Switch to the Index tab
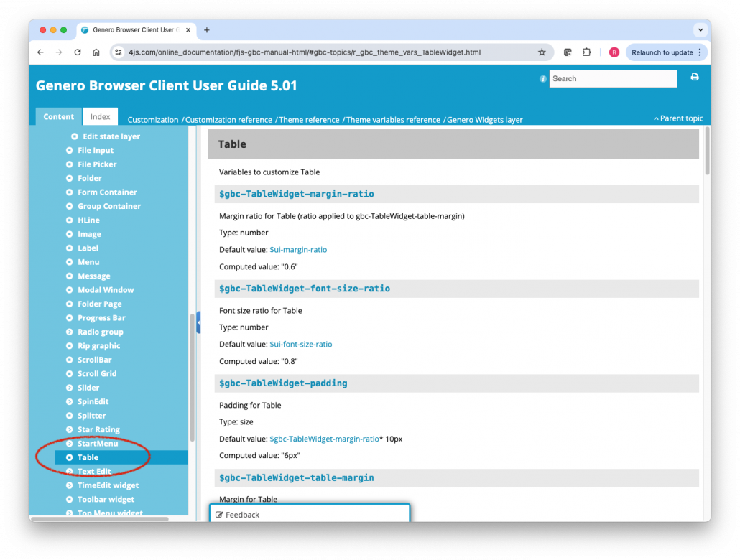740x560 pixels. (x=100, y=116)
